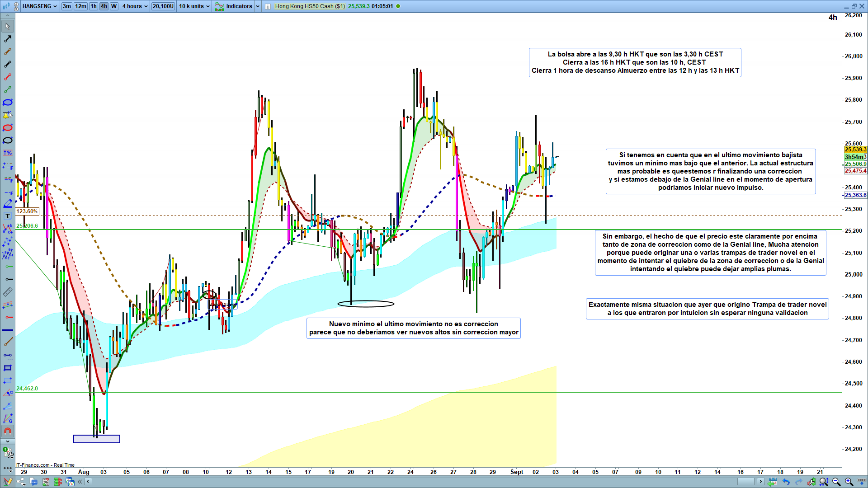
Task: Open the HANGSENG instrument dropdown
Action: 40,6
